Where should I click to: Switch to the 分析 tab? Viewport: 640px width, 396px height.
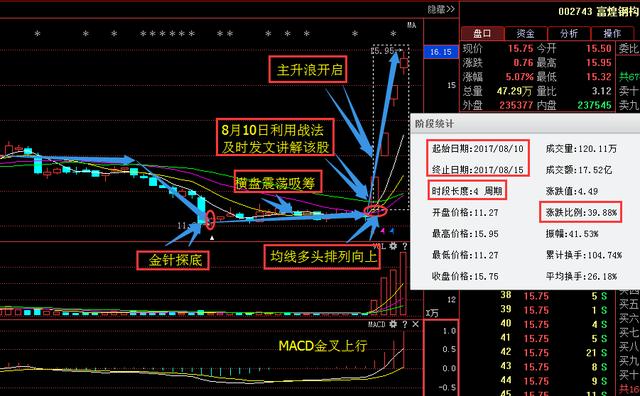pos(569,33)
